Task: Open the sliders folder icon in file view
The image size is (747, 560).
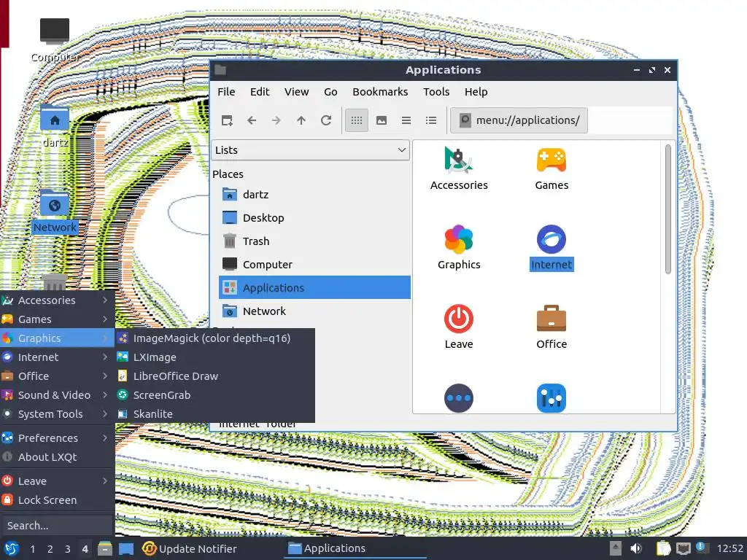Action: (x=551, y=398)
